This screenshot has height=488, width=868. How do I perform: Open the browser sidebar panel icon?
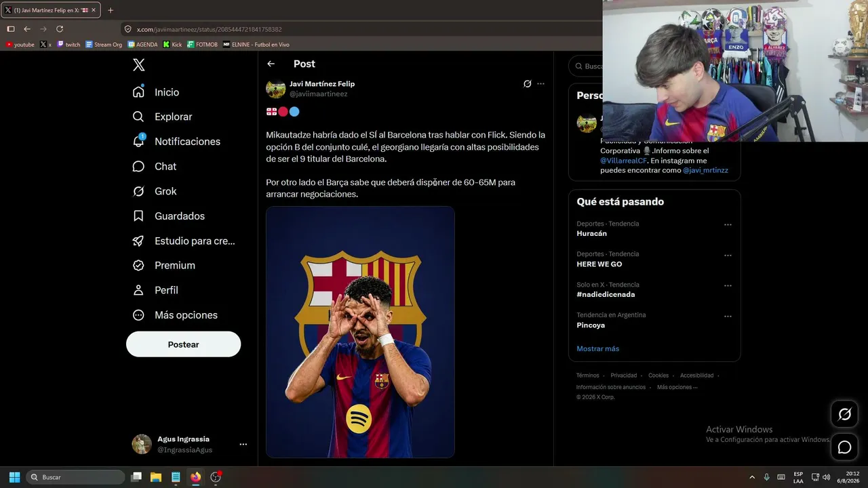[x=11, y=29]
